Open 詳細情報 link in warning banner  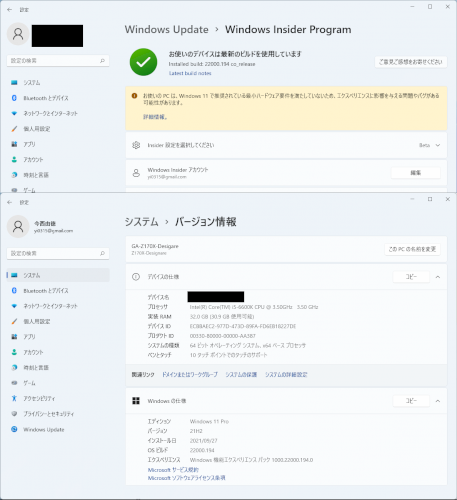coord(155,117)
